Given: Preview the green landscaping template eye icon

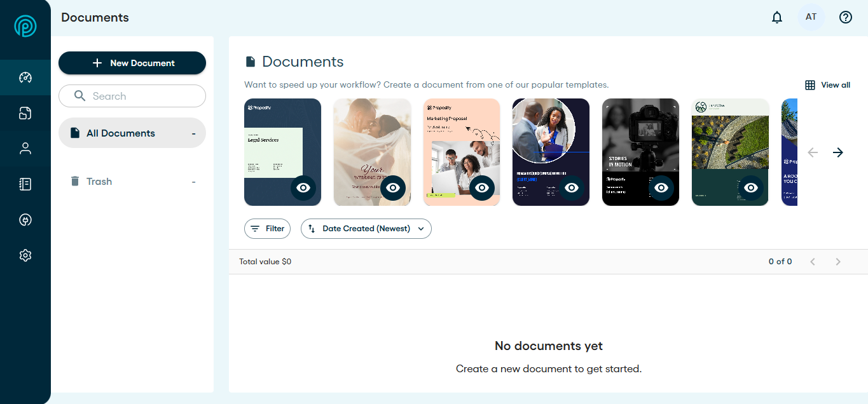Looking at the screenshot, I should pyautogui.click(x=751, y=188).
